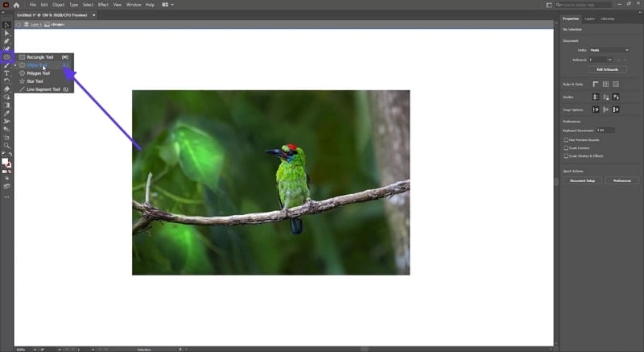
Task: Toggle Snap to Point icon
Action: 596,110
